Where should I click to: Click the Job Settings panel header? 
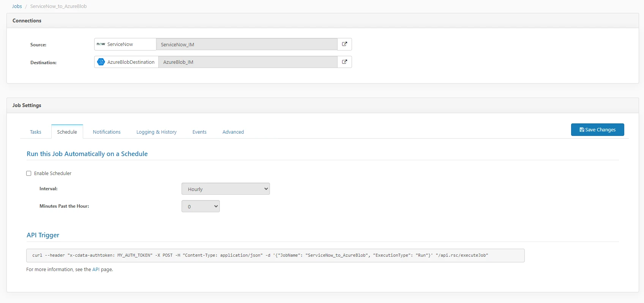pos(323,105)
